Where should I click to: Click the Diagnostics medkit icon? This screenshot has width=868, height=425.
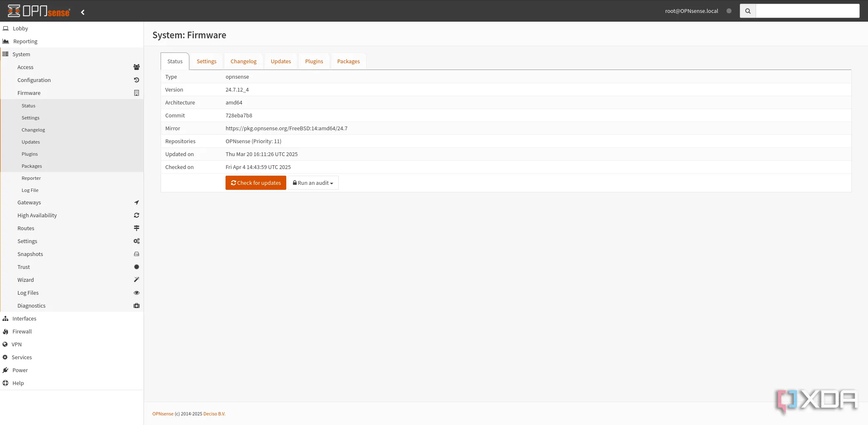136,306
